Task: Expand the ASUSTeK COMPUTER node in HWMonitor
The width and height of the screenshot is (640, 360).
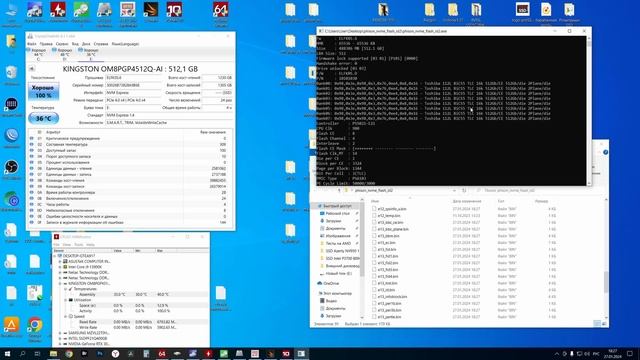Action: [60, 261]
